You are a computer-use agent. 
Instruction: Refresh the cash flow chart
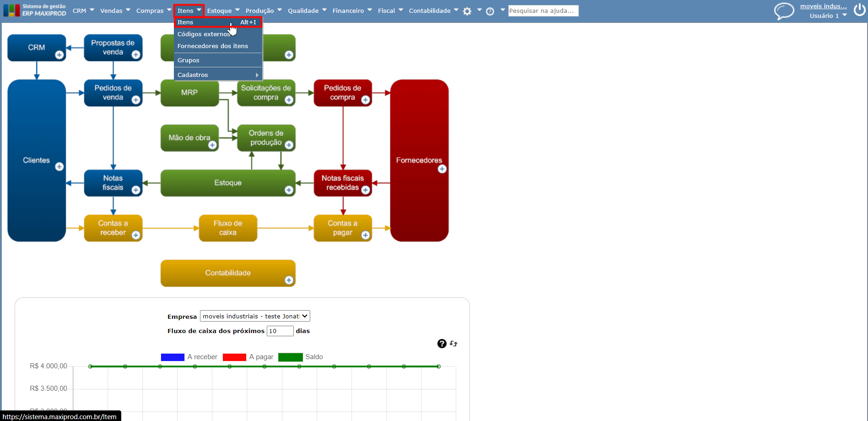[x=453, y=344]
